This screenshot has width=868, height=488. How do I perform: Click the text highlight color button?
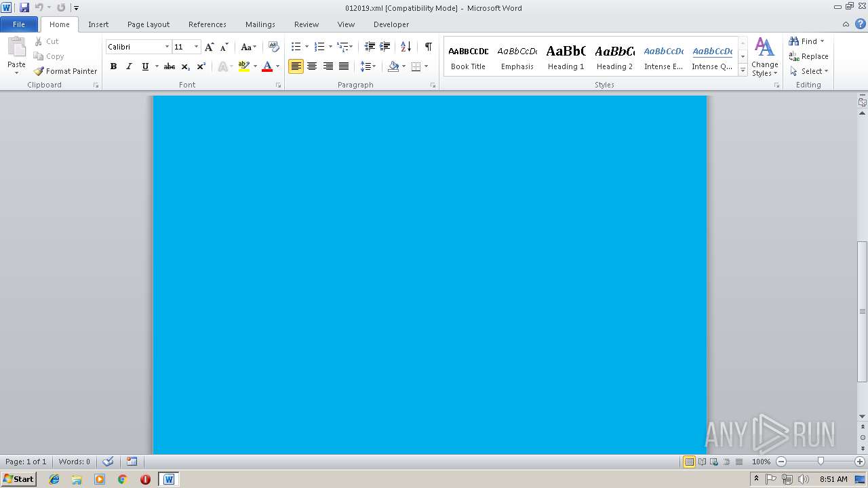click(x=244, y=66)
